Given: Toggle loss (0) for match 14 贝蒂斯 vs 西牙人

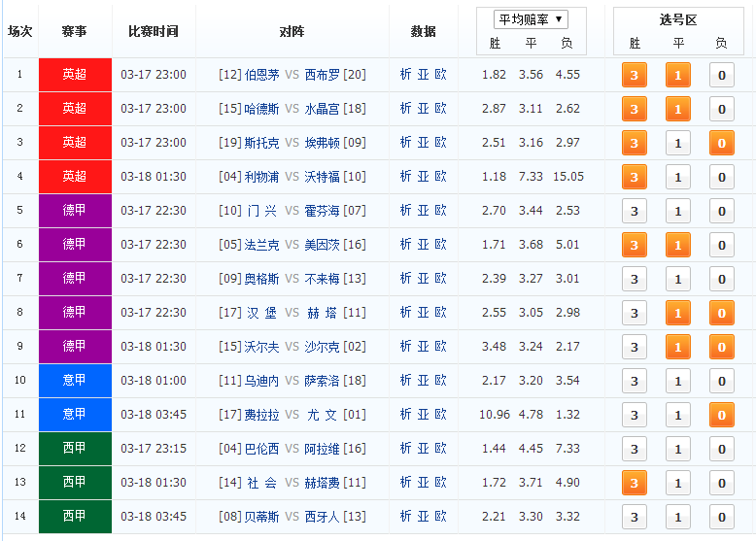Looking at the screenshot, I should pyautogui.click(x=722, y=517).
